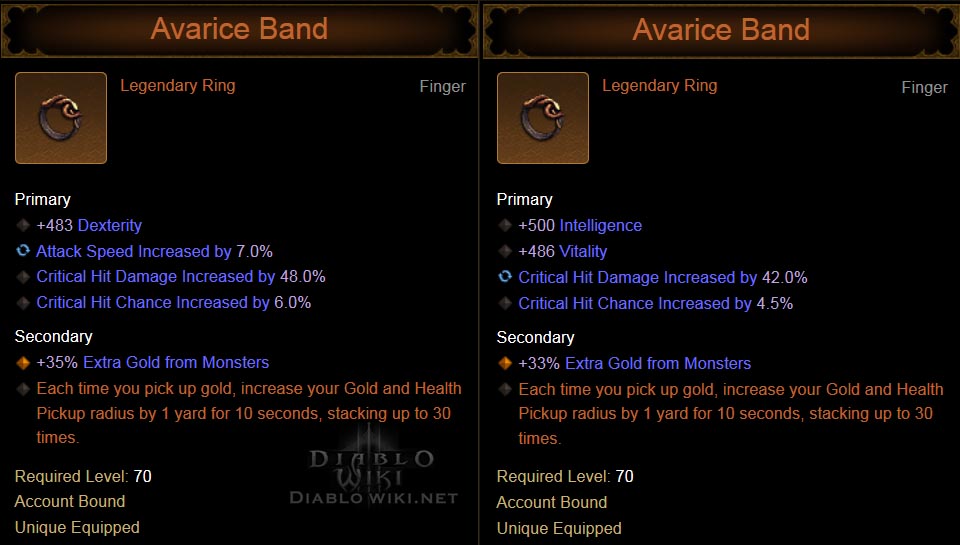Click the left Avarice Band ring icon
This screenshot has width=960, height=545.
[60, 118]
